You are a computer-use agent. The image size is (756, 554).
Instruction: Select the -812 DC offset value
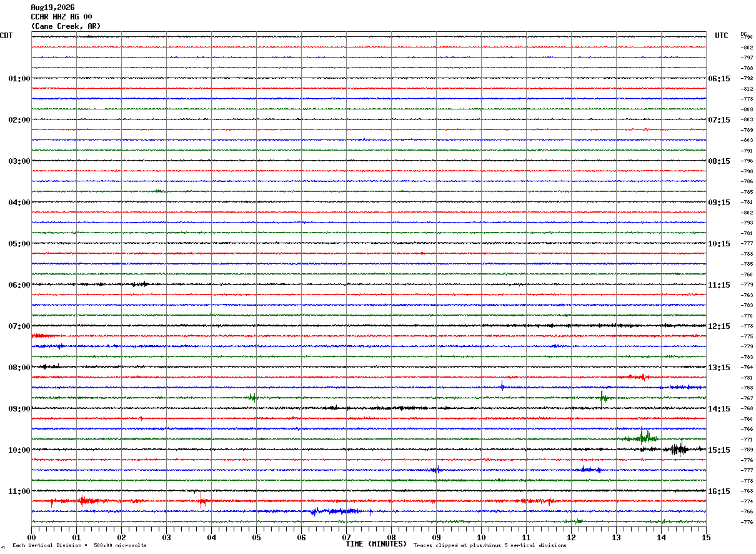click(747, 89)
